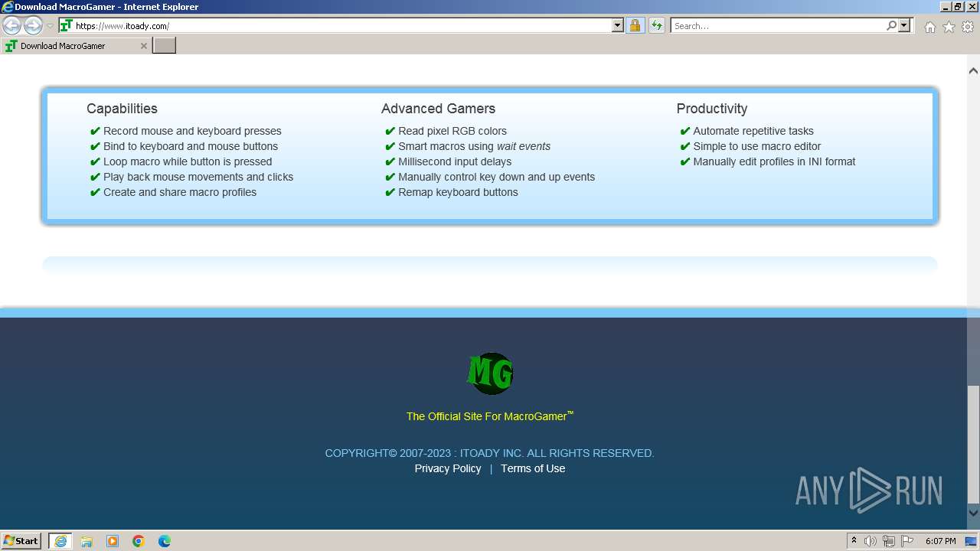
Task: Launch Edge from the taskbar
Action: point(165,541)
